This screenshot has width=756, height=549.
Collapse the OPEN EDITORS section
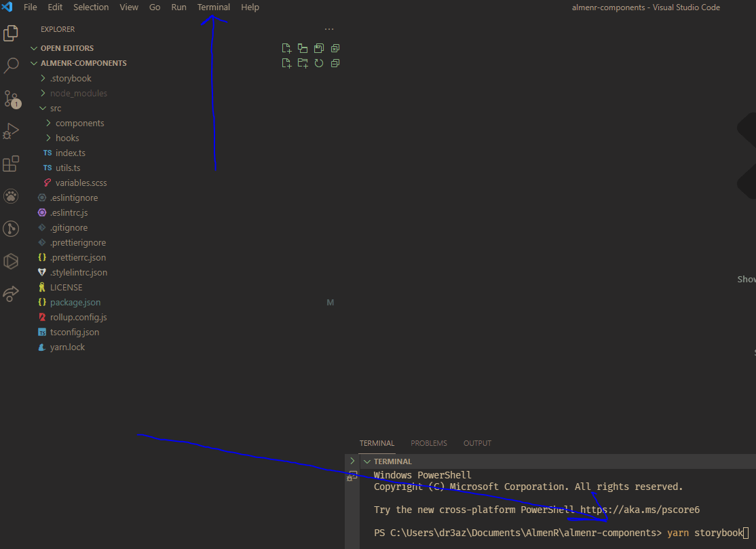click(x=34, y=48)
